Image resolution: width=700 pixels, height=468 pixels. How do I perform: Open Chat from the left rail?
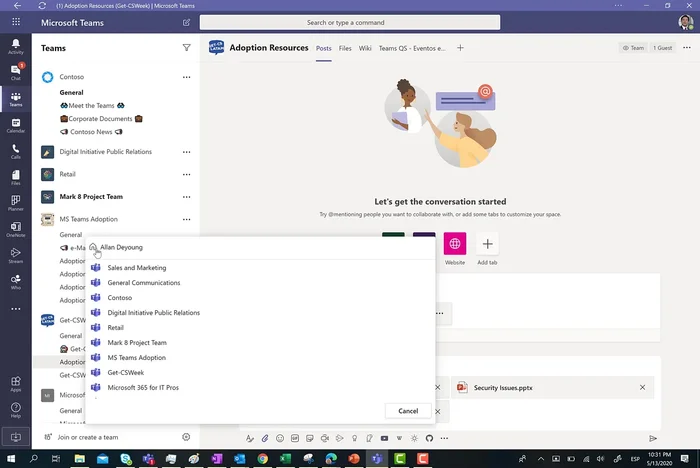click(15, 72)
